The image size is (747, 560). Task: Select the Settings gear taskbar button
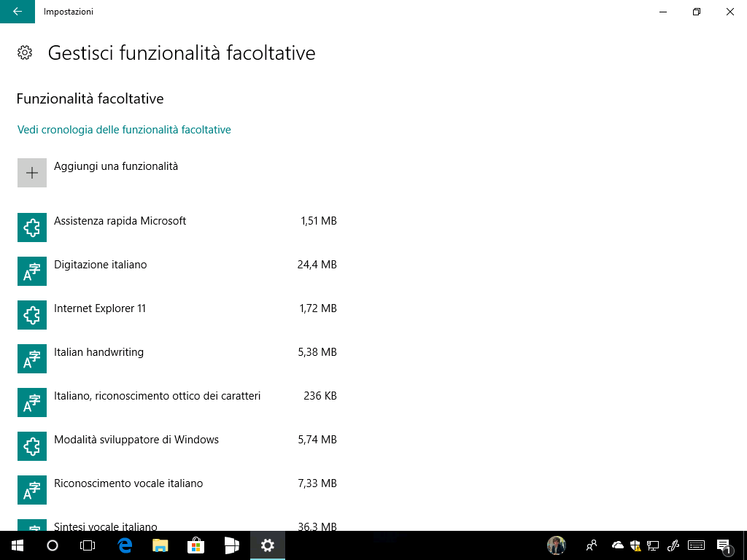pos(267,545)
